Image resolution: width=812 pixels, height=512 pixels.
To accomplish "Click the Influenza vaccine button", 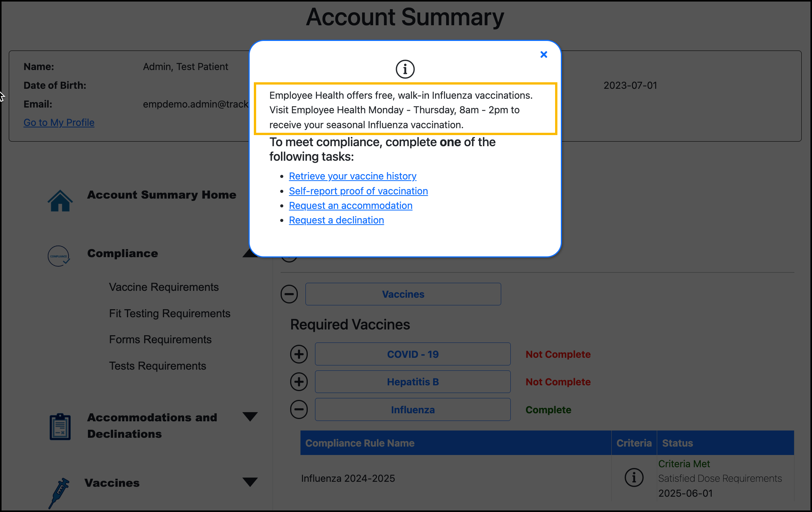I will 412,409.
